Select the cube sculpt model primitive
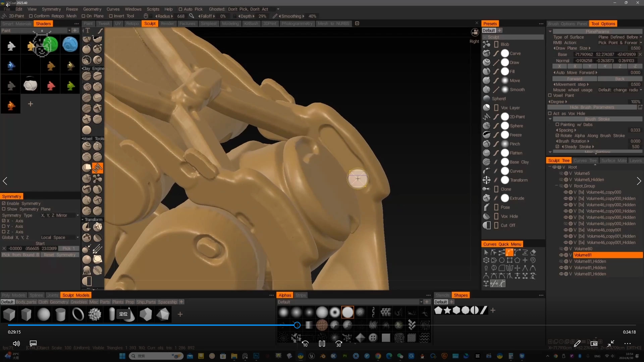Image resolution: width=644 pixels, height=362 pixels. pos(9,314)
